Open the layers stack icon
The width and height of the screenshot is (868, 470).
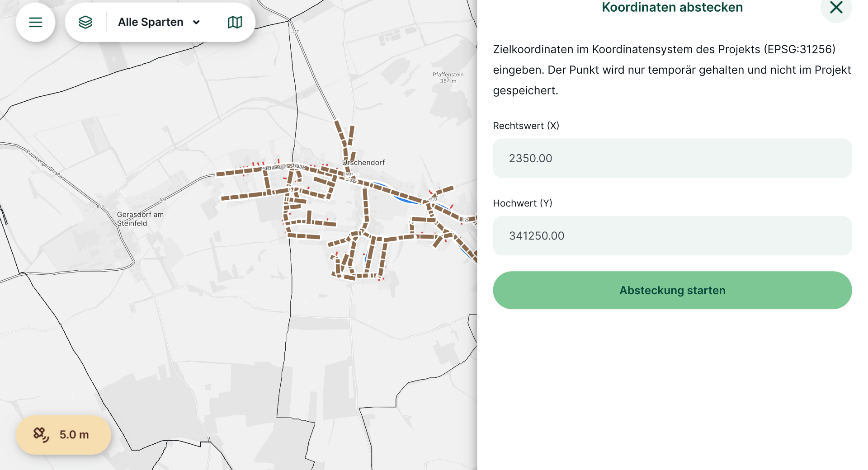click(85, 22)
